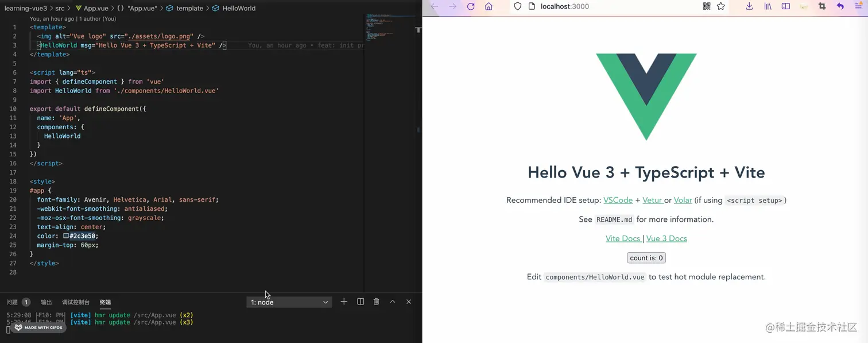
Task: Click the "import { defineComponent } from 'vue'" line
Action: (97, 82)
